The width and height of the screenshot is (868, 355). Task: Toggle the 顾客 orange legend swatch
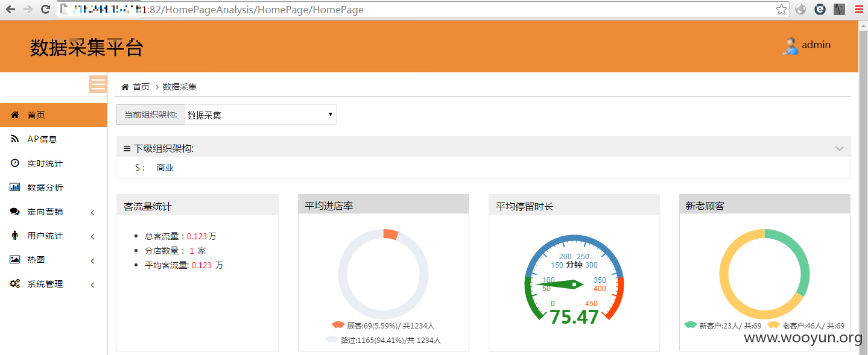click(338, 325)
